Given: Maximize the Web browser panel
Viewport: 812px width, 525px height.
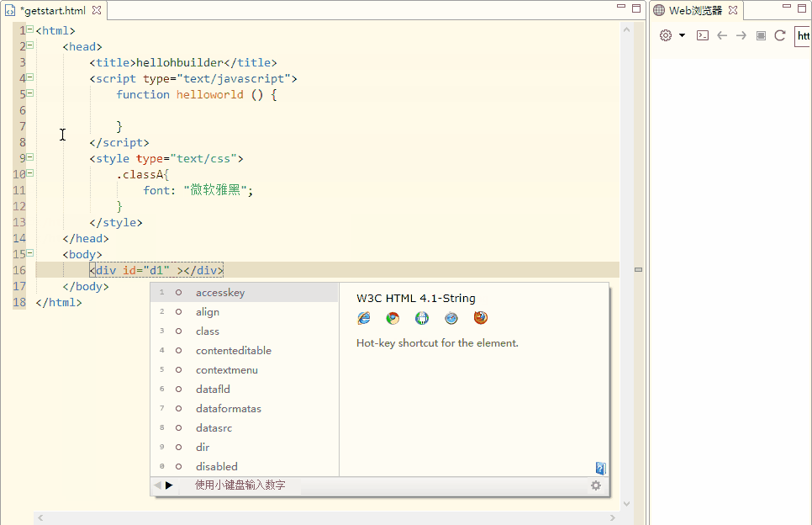Looking at the screenshot, I should click(x=802, y=8).
